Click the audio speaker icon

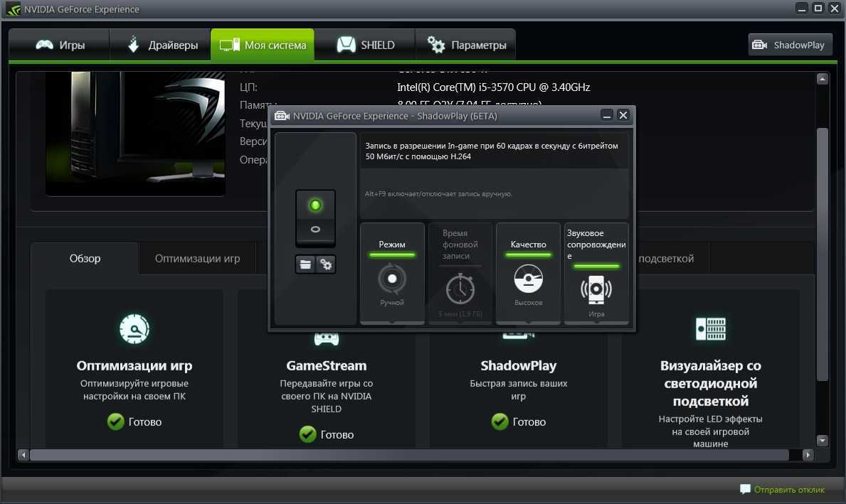click(x=596, y=289)
